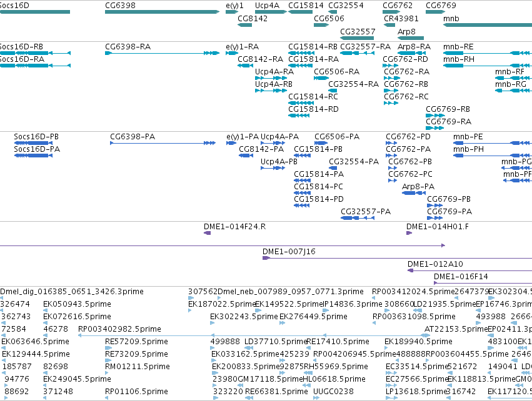Screen dimensions: 532x401
Task: Select the Ucp4A-RA transcript
Action: 271,78
